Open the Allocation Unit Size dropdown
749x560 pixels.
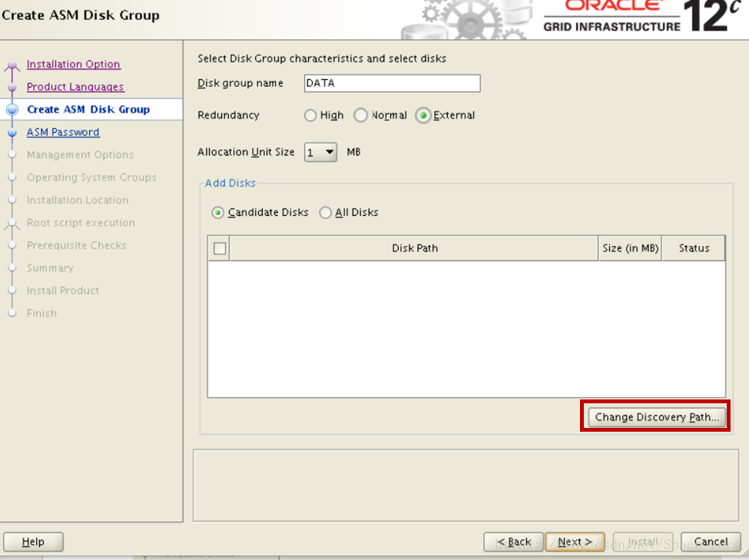[320, 152]
